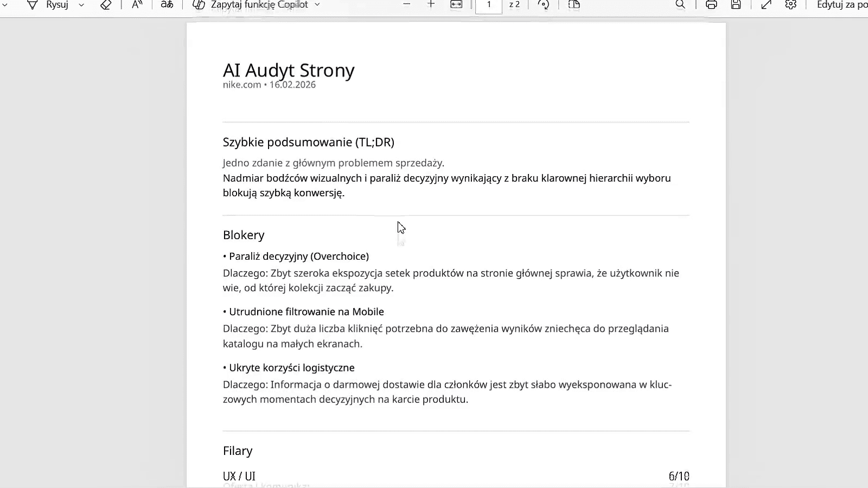Open PDF viewer settings gear
This screenshot has height=488, width=868.
point(790,5)
